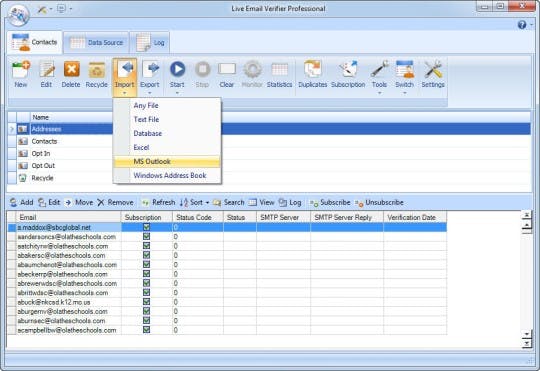Sort by the Email column header
Image resolution: width=540 pixels, height=371 pixels.
[68, 217]
